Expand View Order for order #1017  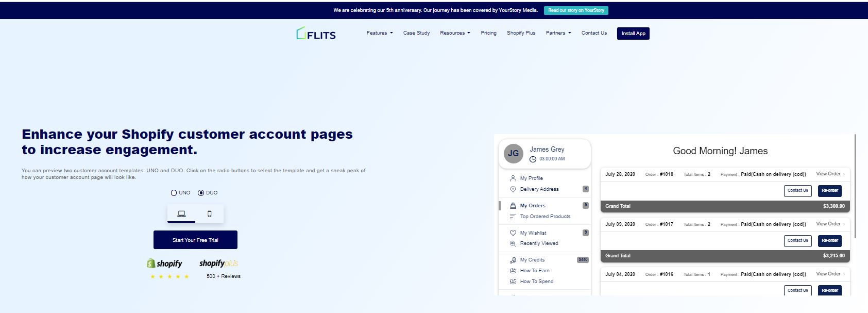pos(830,224)
